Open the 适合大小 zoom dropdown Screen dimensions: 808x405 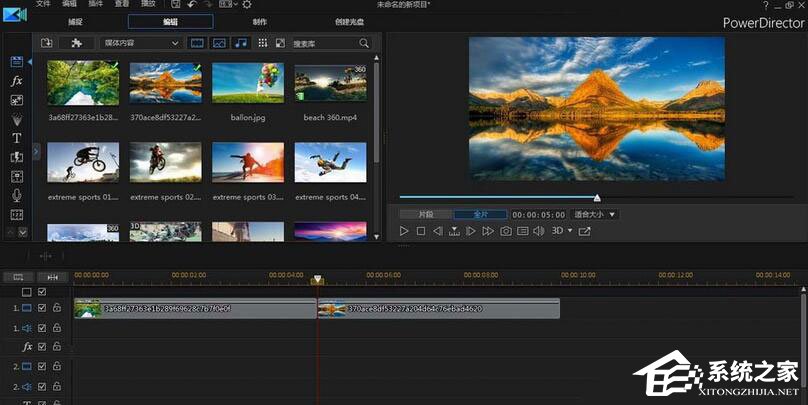pos(612,214)
